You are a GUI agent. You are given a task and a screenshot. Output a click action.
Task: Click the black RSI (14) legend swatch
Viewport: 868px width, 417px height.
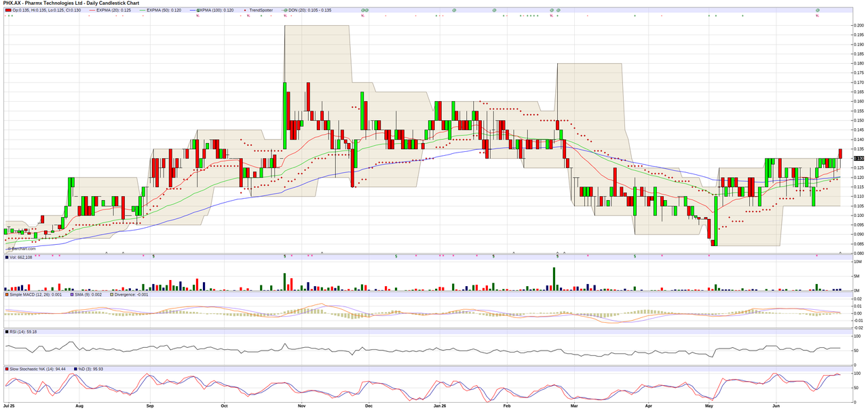(x=7, y=332)
